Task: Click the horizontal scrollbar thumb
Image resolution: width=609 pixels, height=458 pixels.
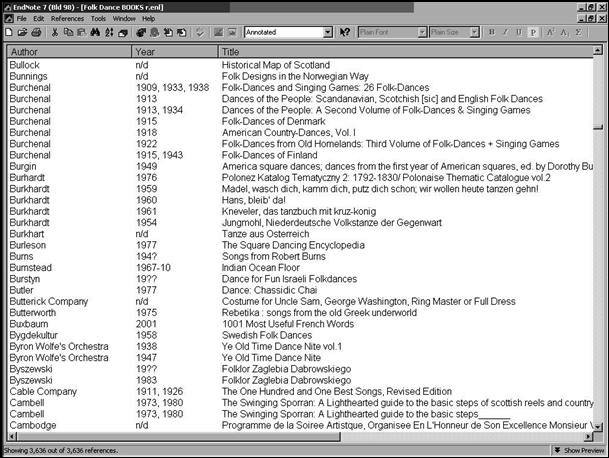Action: point(179,437)
